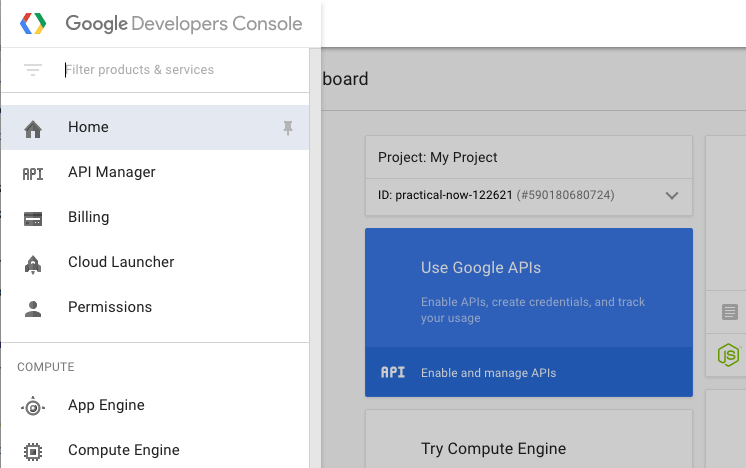This screenshot has height=468, width=746.
Task: Click the document lines icon on right card
Action: click(729, 312)
